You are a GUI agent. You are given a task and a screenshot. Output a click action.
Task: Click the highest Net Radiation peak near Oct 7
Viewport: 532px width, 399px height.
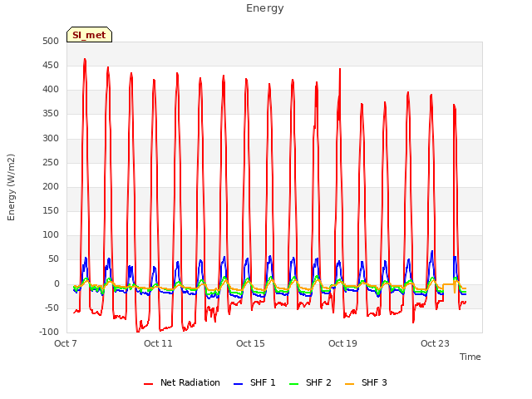pos(85,59)
